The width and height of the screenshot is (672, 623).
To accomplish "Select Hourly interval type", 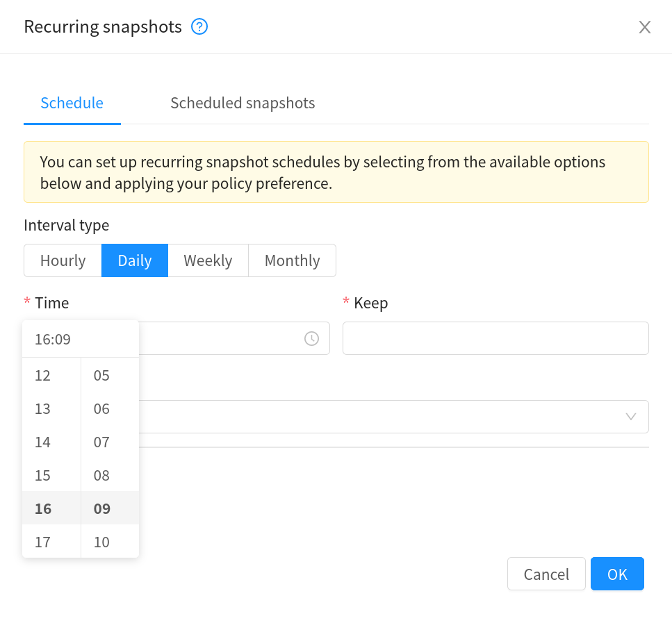I will point(63,260).
